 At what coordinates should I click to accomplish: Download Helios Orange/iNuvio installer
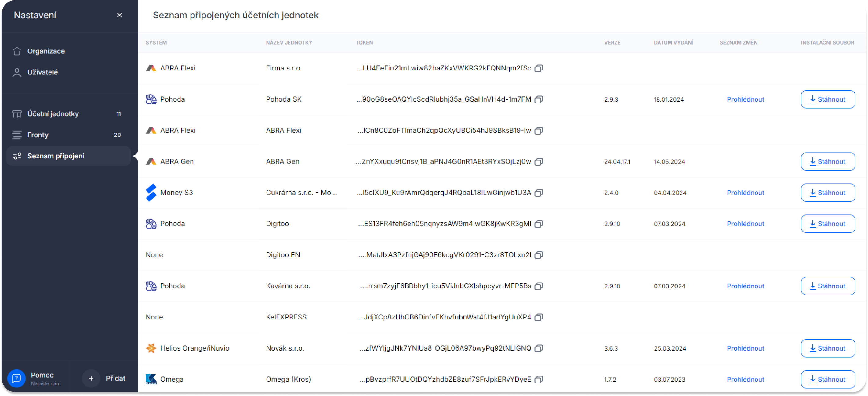(828, 348)
